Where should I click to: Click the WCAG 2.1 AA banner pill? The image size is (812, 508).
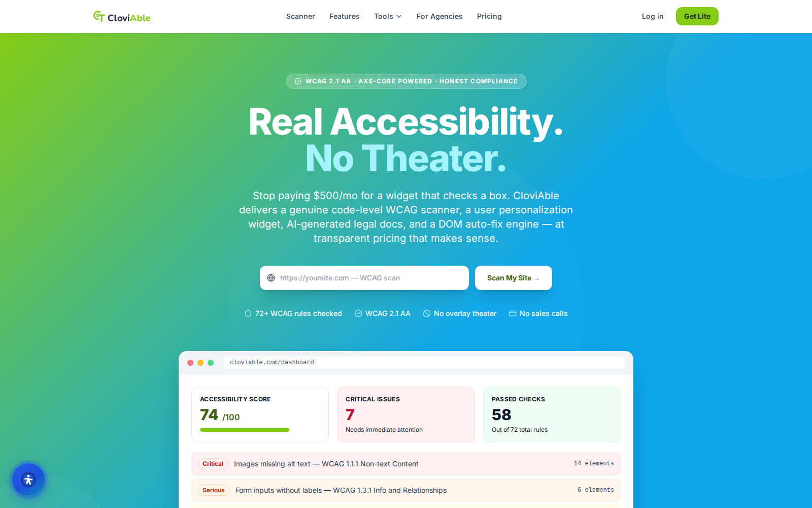click(x=406, y=81)
